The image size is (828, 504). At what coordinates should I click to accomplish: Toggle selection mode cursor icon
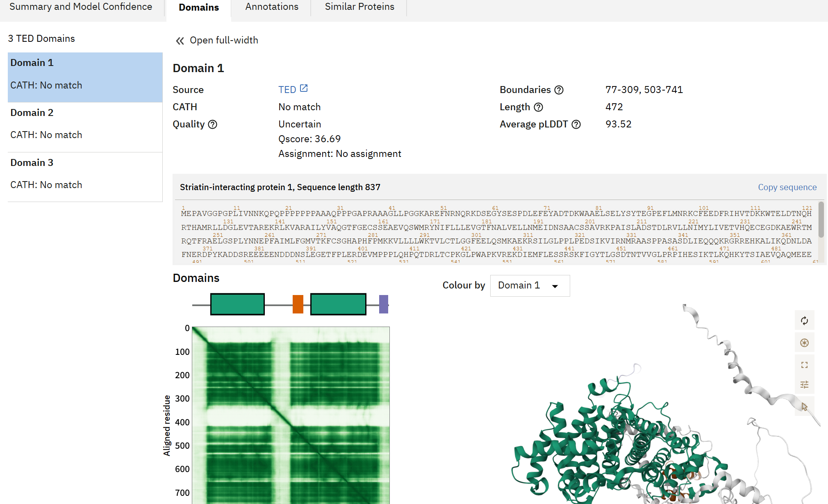click(x=804, y=406)
